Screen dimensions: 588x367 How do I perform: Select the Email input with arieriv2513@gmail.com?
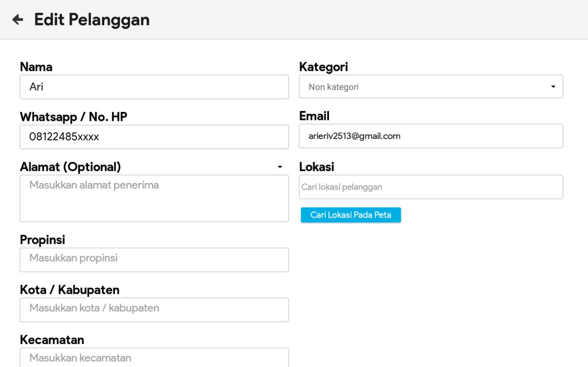[431, 136]
